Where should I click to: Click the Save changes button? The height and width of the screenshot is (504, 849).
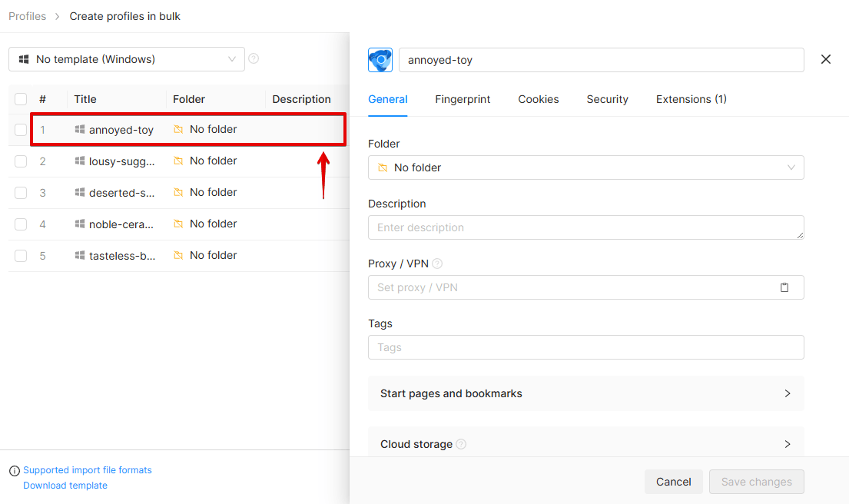pos(756,482)
